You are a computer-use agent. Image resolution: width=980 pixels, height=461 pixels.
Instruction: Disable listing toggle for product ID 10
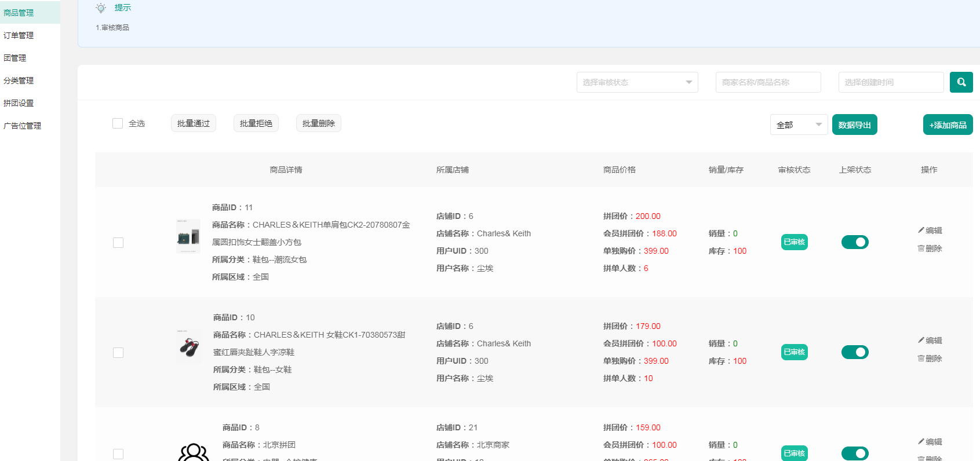[x=855, y=352]
